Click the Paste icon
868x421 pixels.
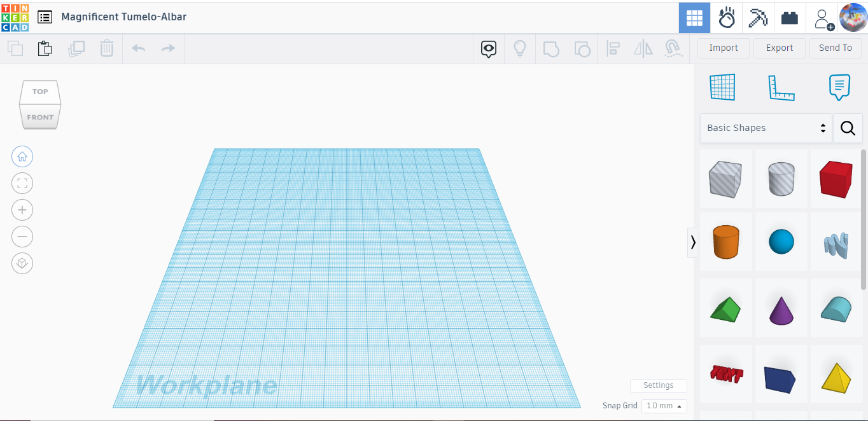(45, 48)
